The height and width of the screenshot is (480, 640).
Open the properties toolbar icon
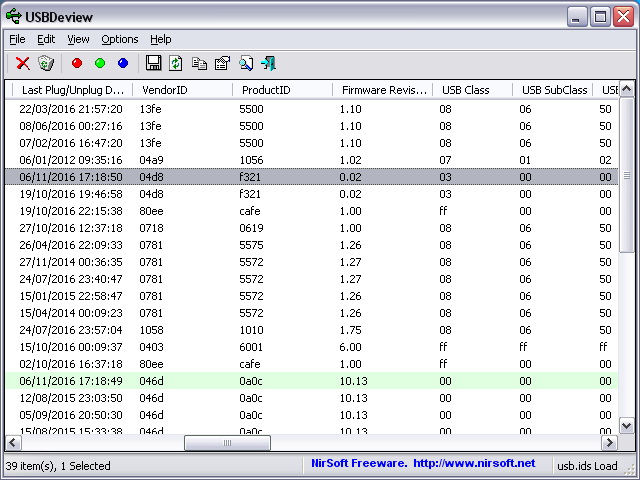tap(222, 63)
